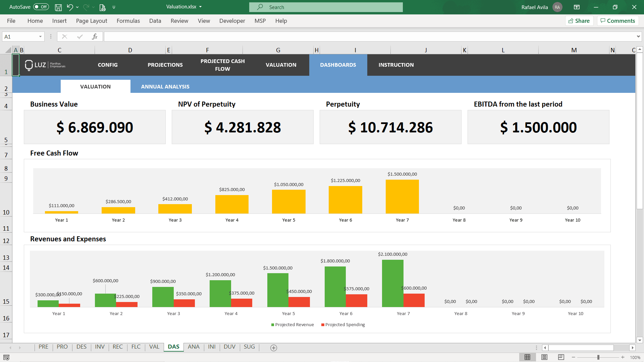Open the Search box
Viewport: 644px width, 362px height.
pyautogui.click(x=325, y=7)
